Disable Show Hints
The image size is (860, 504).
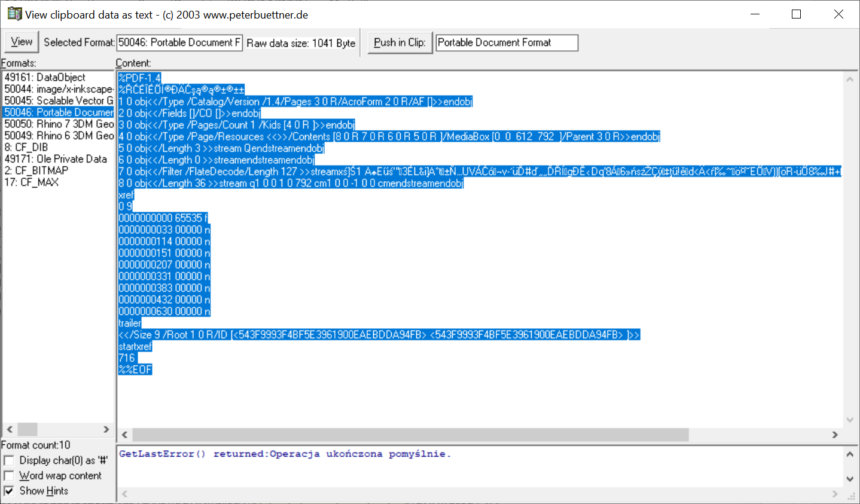[9, 491]
